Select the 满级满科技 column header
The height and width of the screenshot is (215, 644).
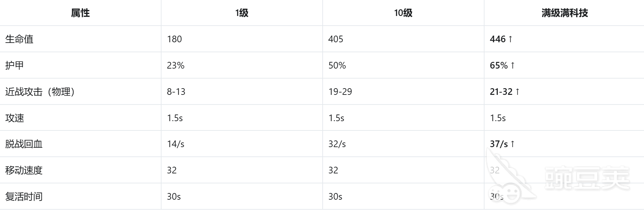565,13
